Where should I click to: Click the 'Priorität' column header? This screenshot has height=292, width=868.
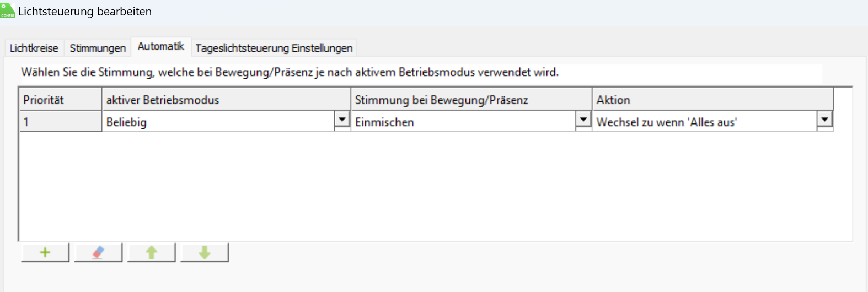60,100
